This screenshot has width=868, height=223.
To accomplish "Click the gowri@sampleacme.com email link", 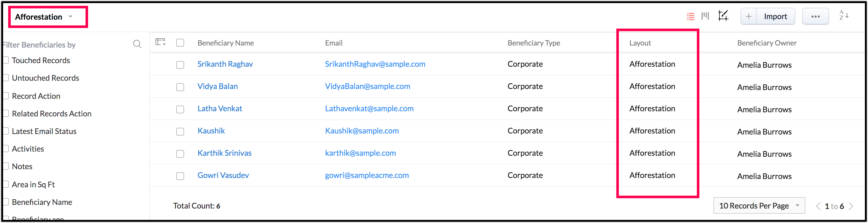I will point(367,175).
